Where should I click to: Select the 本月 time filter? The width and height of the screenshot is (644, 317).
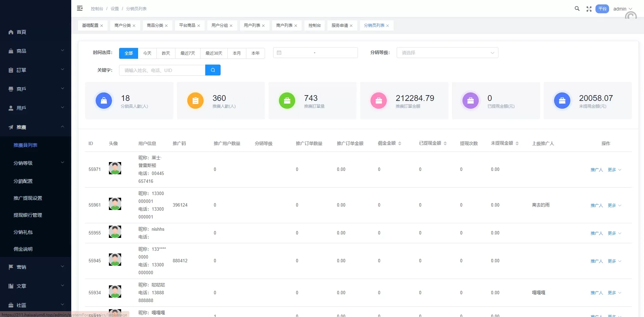[236, 53]
